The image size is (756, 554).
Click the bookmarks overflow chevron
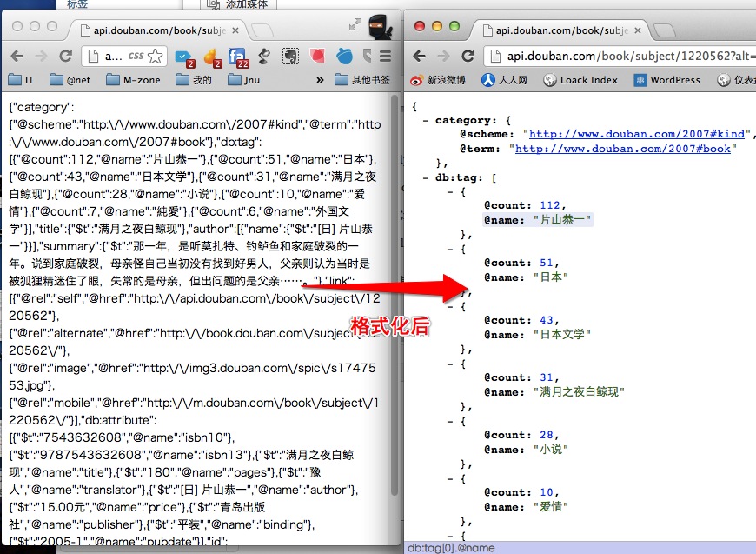322,79
